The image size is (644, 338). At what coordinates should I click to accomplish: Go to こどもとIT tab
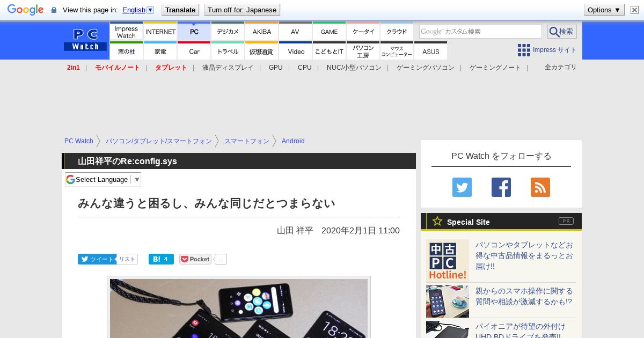click(329, 51)
